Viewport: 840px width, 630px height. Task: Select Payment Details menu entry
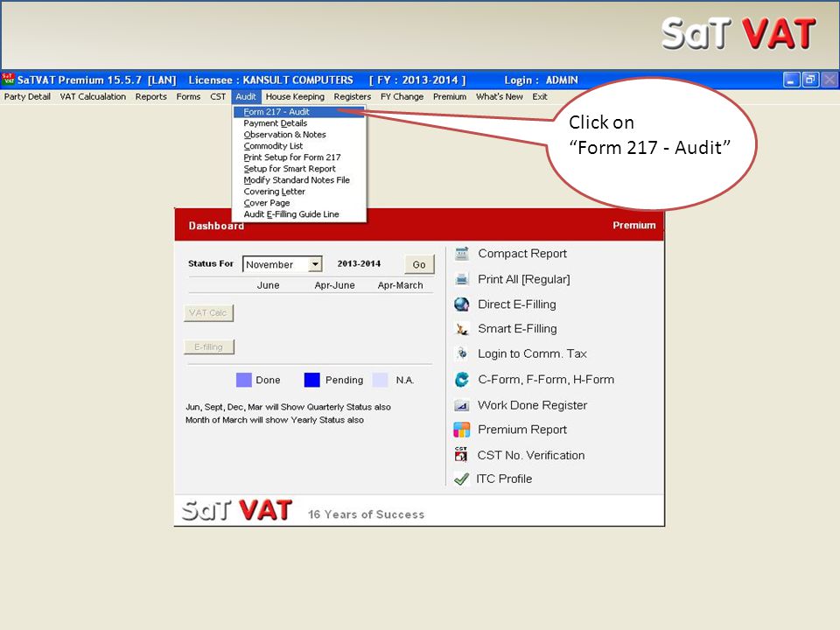tap(299, 123)
